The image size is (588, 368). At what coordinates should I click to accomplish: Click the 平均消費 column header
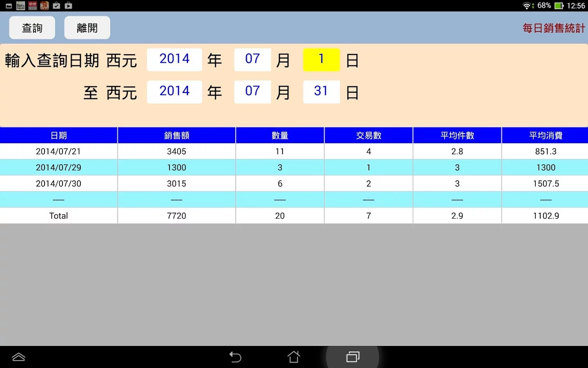546,135
